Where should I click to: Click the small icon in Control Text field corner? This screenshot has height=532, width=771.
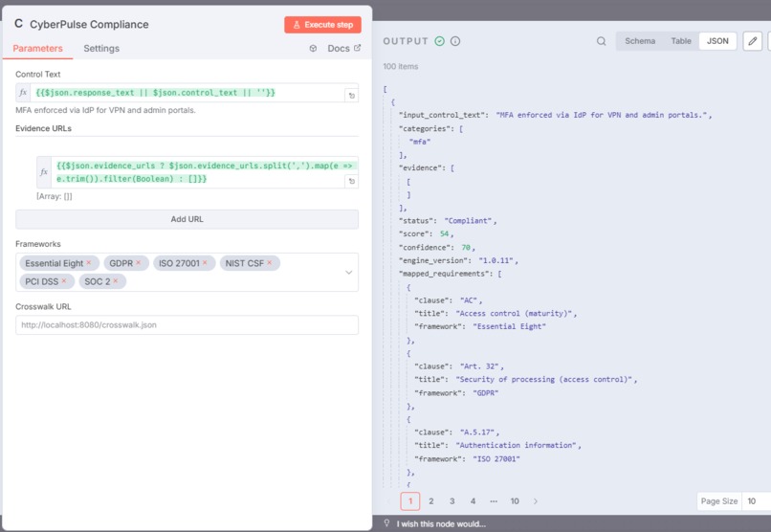[x=352, y=96]
